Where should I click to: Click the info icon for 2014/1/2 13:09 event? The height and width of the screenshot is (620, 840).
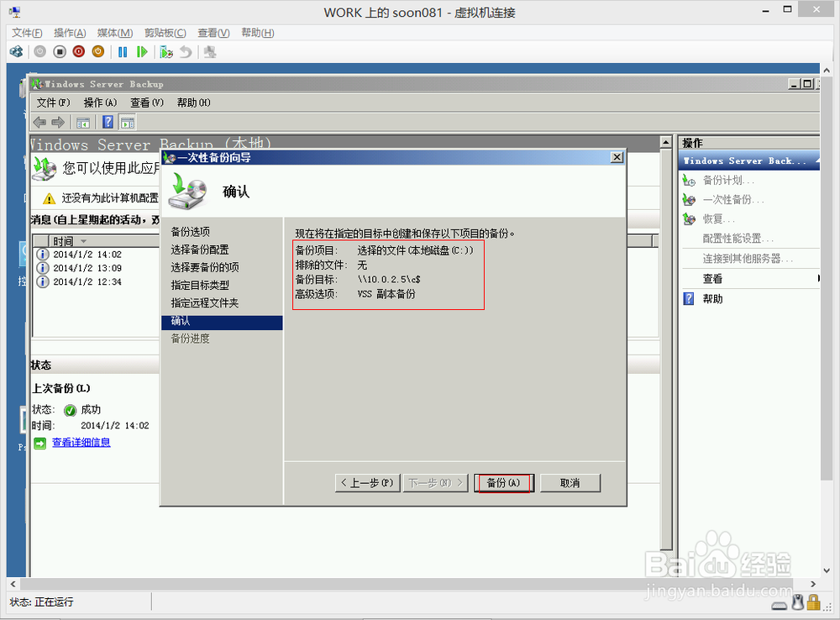42,267
